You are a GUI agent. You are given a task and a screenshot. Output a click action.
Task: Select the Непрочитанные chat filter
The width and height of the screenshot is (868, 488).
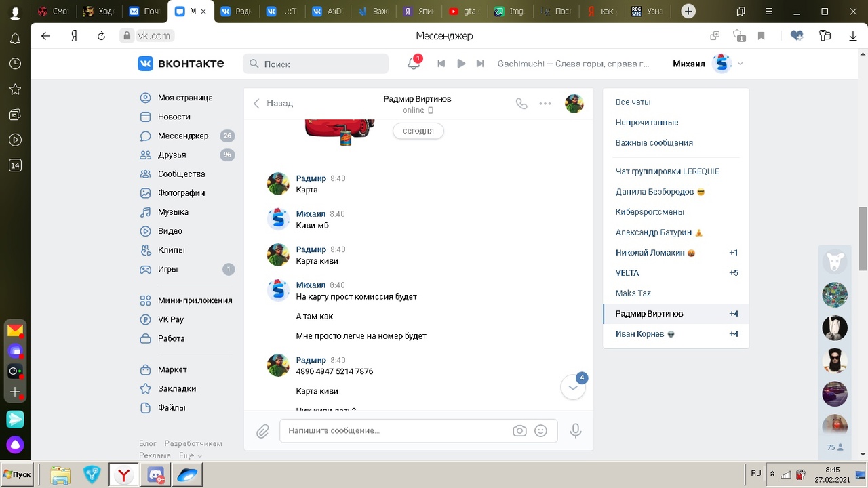[647, 123]
